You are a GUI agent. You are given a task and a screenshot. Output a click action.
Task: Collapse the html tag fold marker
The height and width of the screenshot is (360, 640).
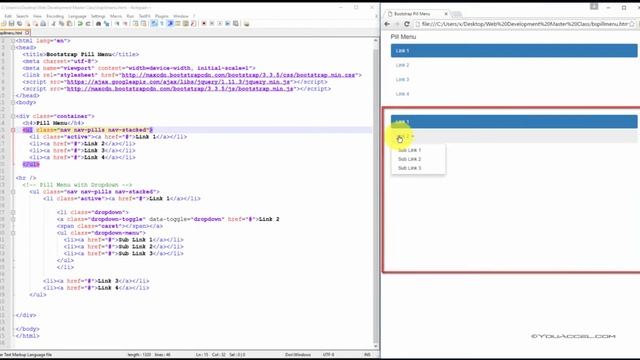pos(13,41)
